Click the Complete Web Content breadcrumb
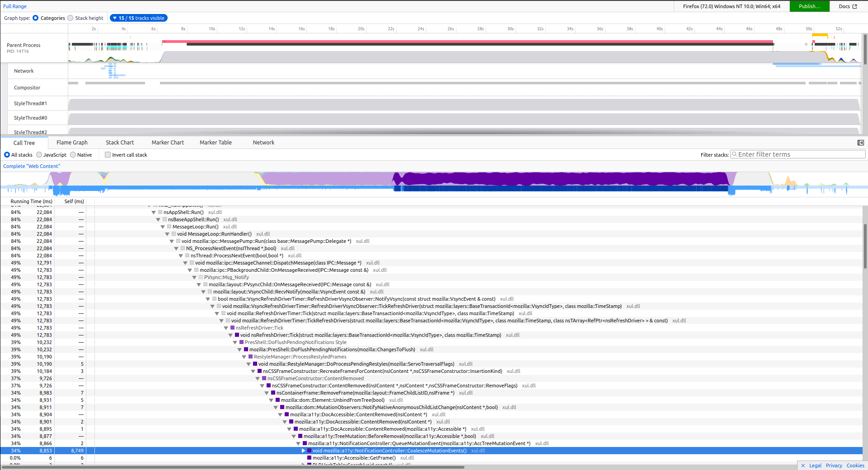 tap(31, 166)
